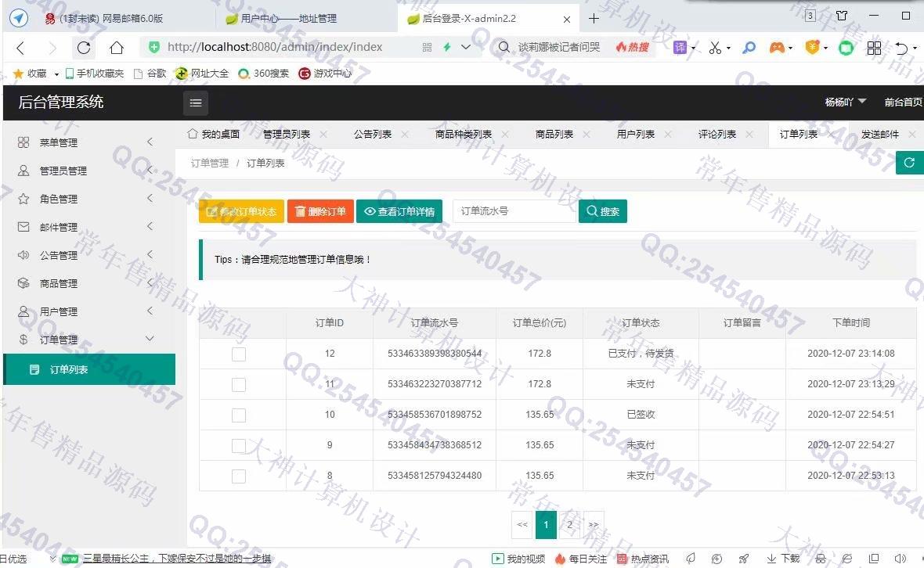Click the 管理员管理 person icon
Viewport: 924px width, 568px height.
pyautogui.click(x=23, y=171)
